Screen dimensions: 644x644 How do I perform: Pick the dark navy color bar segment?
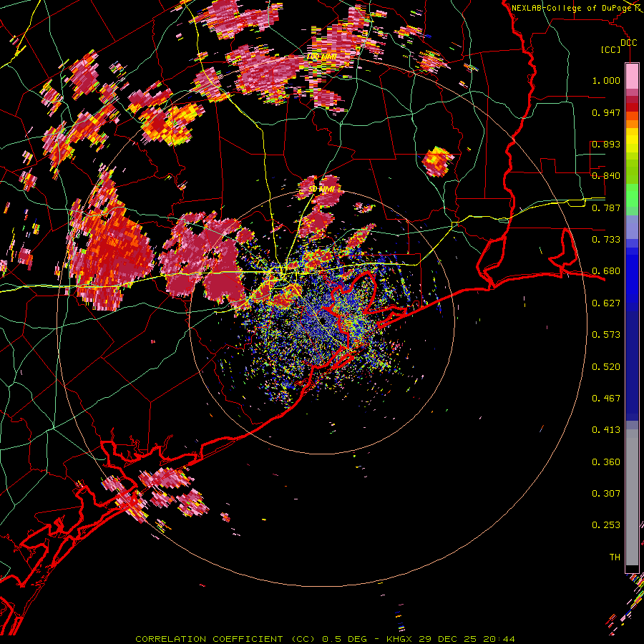(632, 366)
